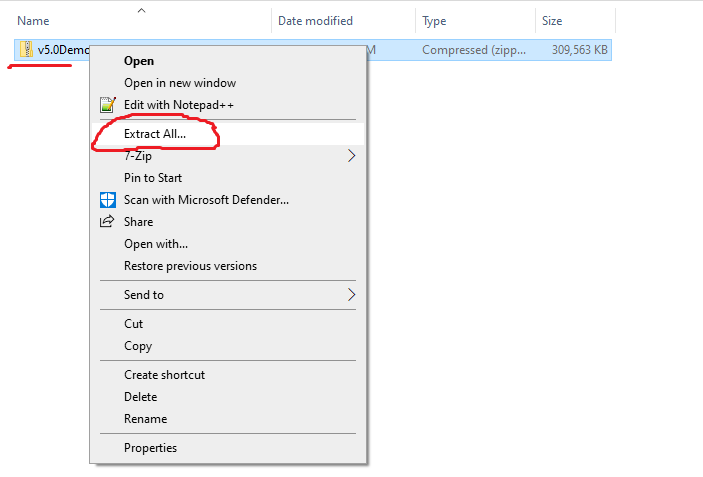Choose Open from the context menu
The width and height of the screenshot is (703, 477).
click(228, 61)
